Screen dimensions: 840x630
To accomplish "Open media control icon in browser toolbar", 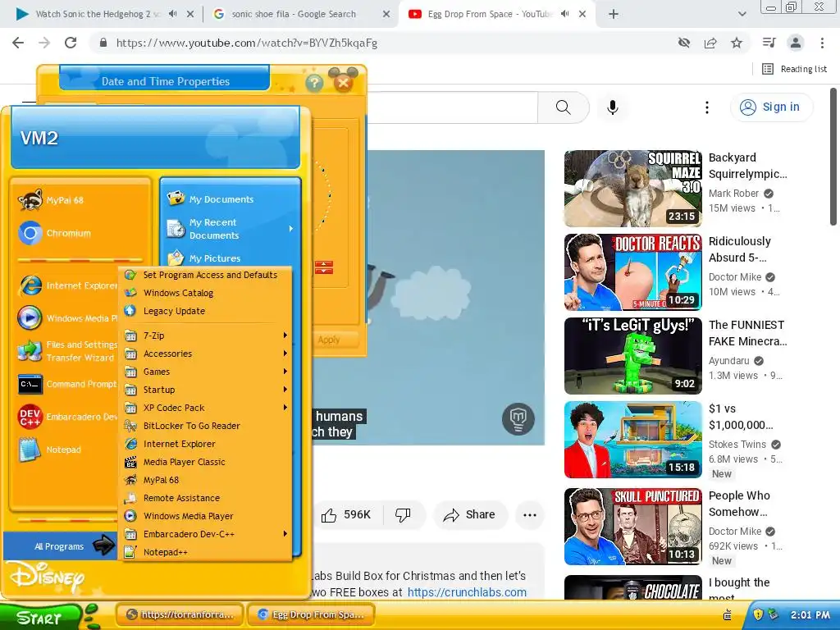I will [x=769, y=43].
